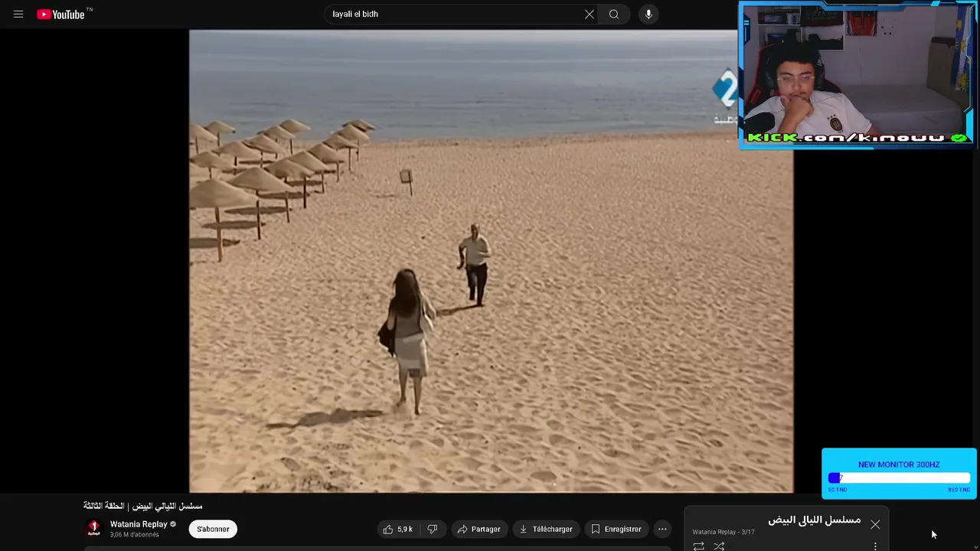Subscribe with the S'abonner button

213,529
